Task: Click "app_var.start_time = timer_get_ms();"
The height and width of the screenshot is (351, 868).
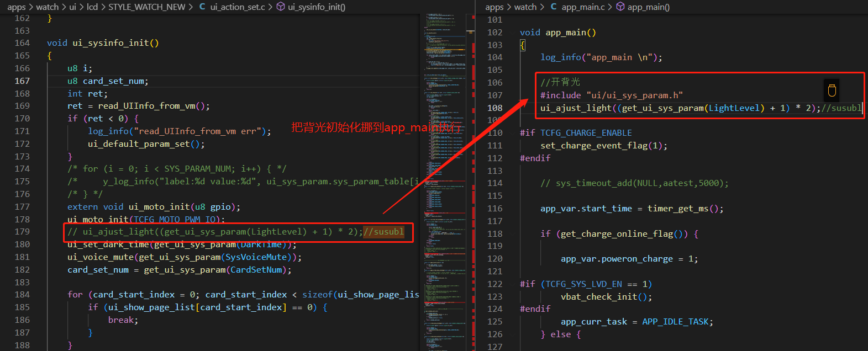Action: tap(632, 209)
